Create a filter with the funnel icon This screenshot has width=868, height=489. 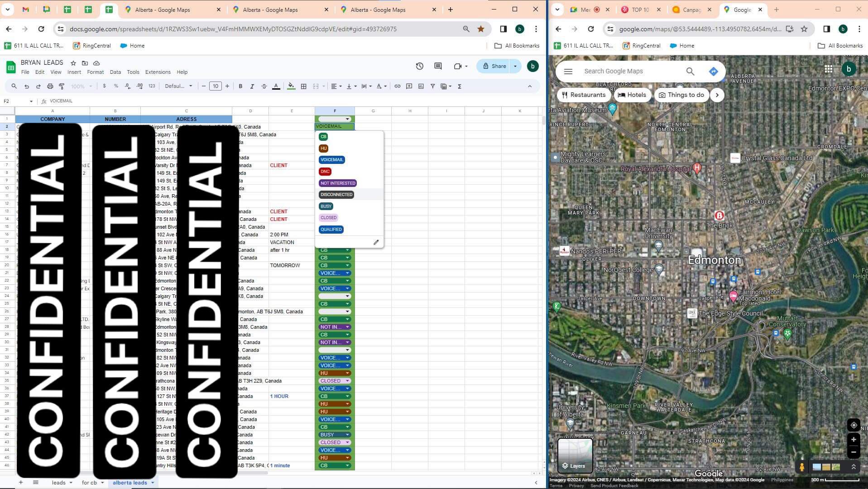tap(432, 86)
